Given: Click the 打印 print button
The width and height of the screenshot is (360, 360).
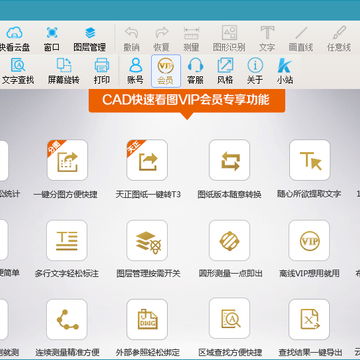Looking at the screenshot, I should [x=102, y=71].
